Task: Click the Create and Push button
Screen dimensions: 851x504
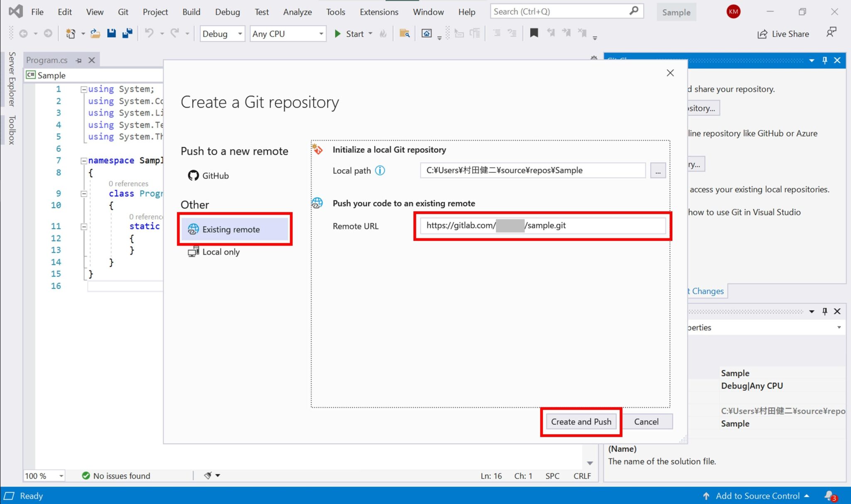Action: pos(580,421)
